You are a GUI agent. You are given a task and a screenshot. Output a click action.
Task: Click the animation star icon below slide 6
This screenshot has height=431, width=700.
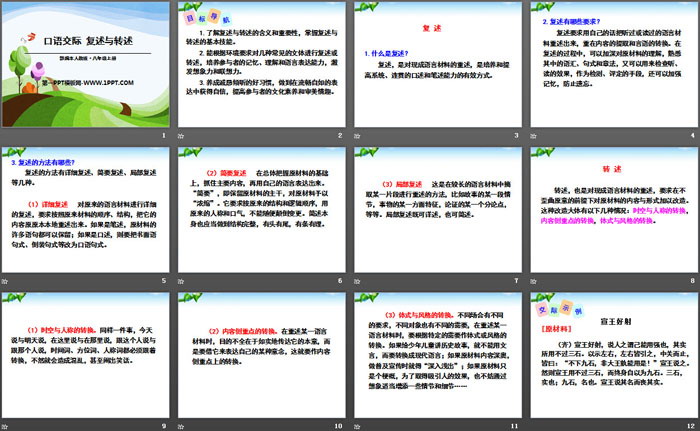182,281
